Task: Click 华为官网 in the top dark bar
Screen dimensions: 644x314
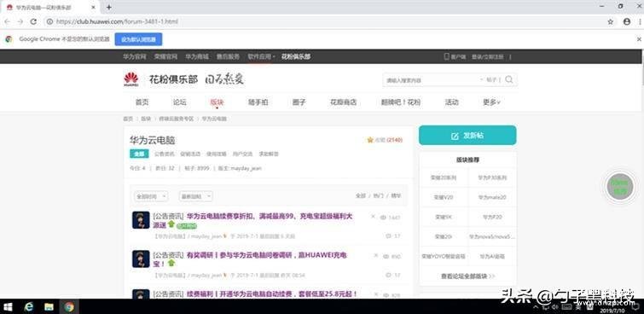Action: click(x=135, y=56)
